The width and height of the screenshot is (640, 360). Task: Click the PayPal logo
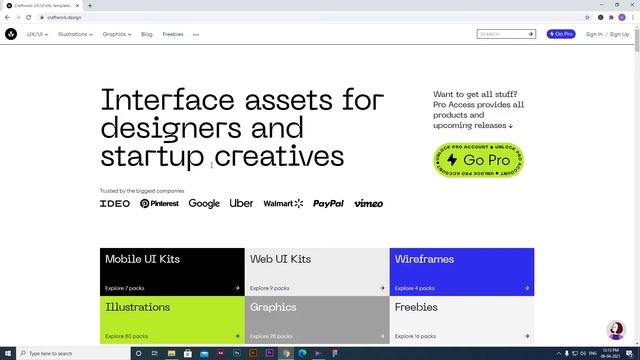coord(328,203)
